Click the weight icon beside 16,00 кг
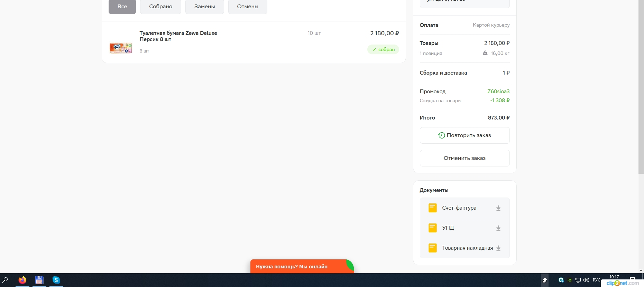Viewport: 644px width, 287px height. coord(485,53)
